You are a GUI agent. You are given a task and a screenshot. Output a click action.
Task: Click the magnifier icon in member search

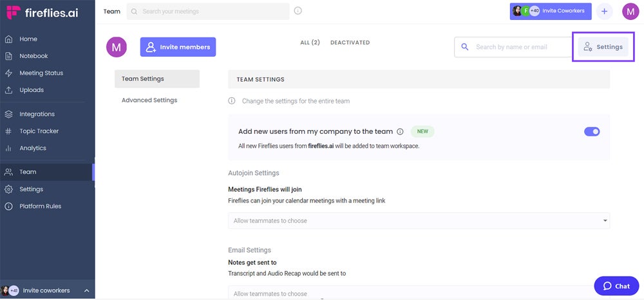pos(465,47)
